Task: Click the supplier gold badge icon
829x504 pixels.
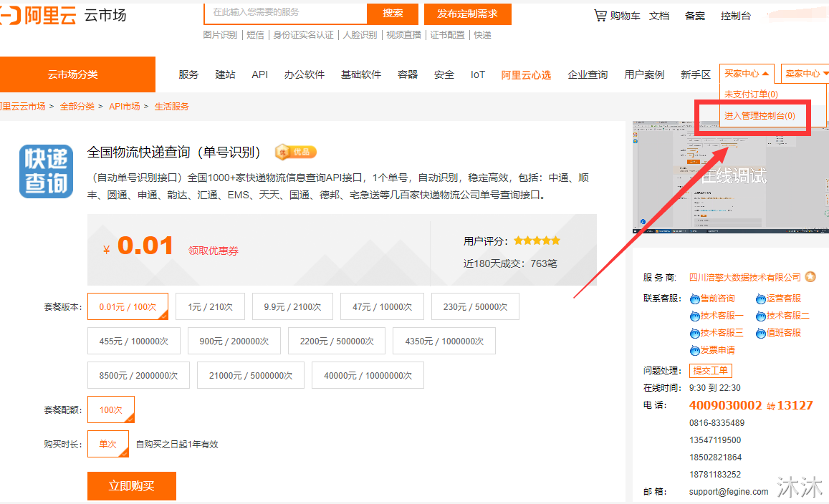Action: pos(810,277)
